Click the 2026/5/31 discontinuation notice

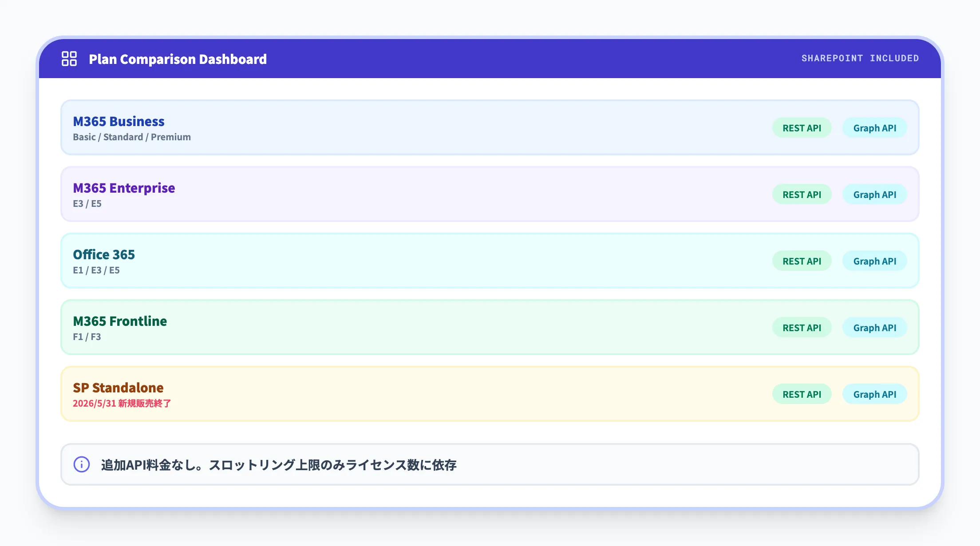point(122,404)
